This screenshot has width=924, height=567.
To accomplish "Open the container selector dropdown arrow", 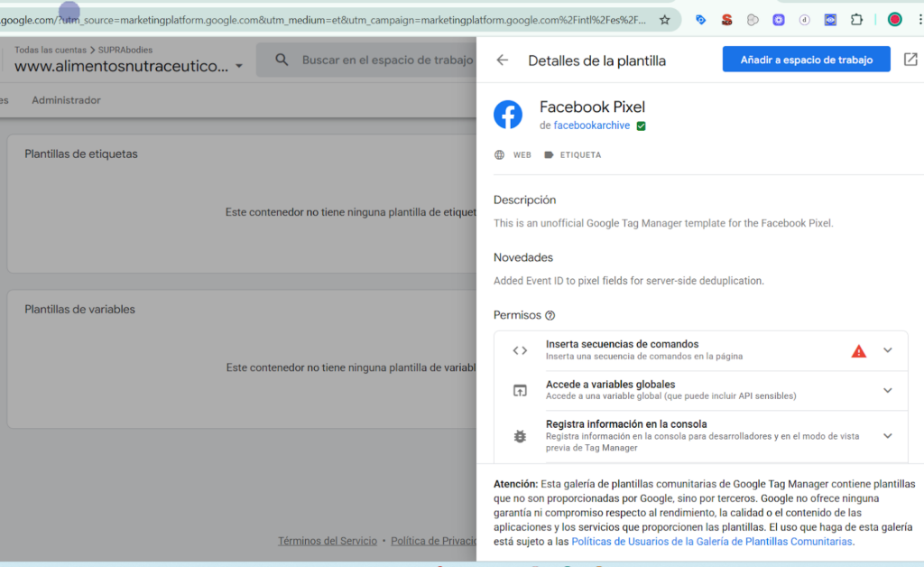I will coord(238,66).
